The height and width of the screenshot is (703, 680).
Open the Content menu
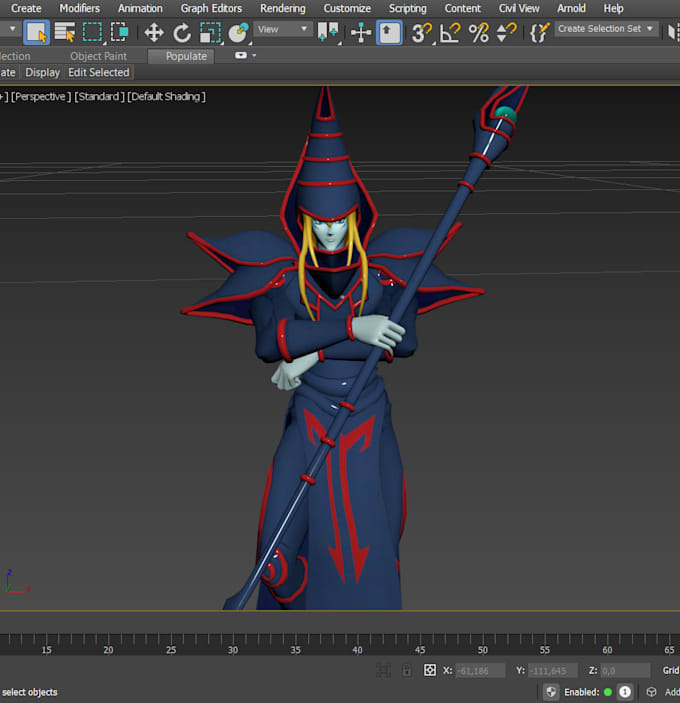point(463,8)
